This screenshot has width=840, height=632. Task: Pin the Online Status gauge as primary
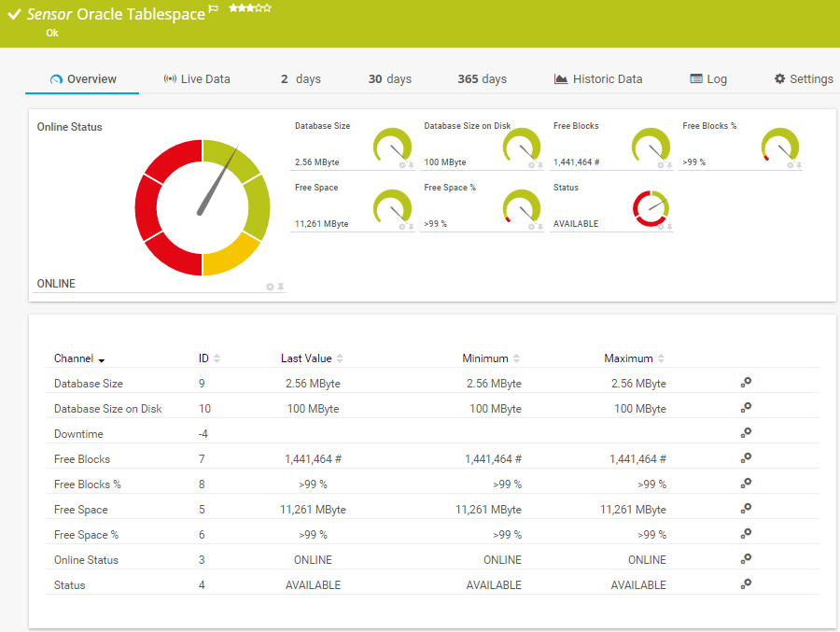tap(280, 287)
